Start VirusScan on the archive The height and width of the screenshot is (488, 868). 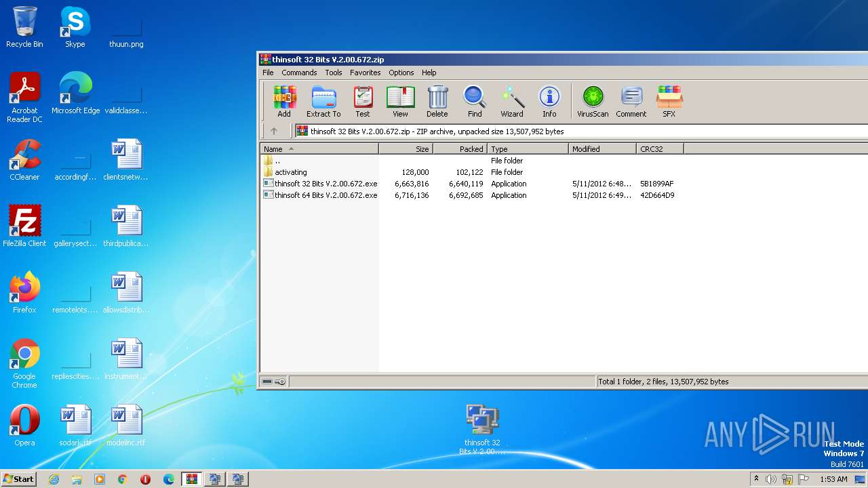click(x=593, y=102)
